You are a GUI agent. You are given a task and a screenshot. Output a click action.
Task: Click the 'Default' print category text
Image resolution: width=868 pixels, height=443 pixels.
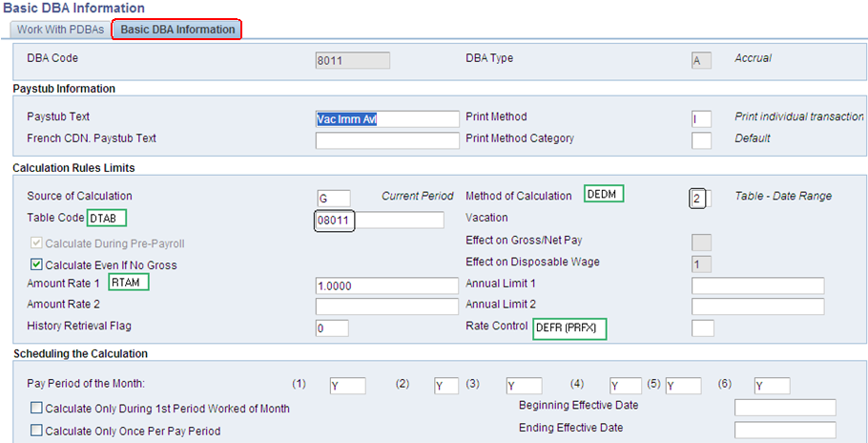753,138
